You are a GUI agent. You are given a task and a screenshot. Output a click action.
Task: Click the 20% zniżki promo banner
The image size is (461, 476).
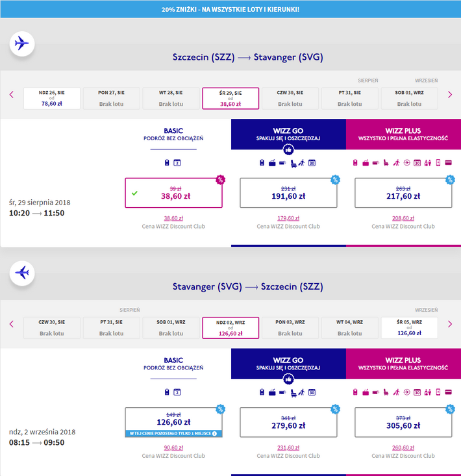230,9
